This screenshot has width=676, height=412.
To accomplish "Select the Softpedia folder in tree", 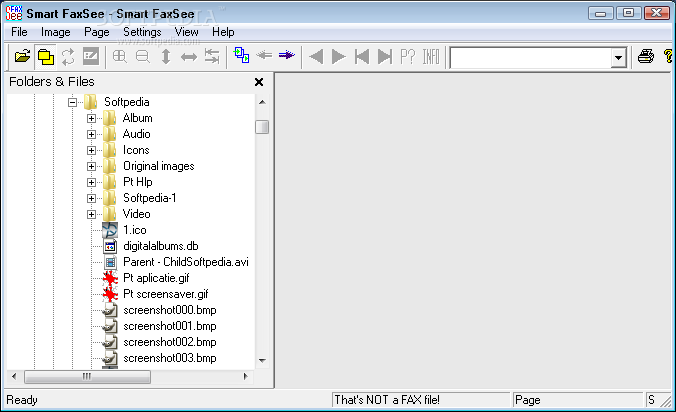I will coord(127,102).
